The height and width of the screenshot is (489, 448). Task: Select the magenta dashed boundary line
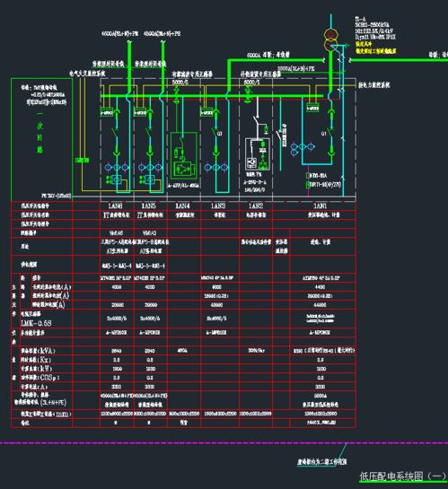tap(224, 442)
